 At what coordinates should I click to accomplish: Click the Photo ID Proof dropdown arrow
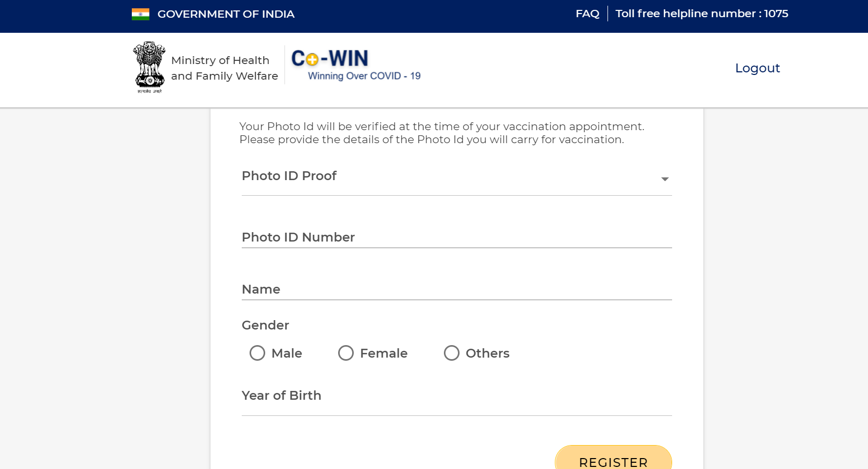(665, 179)
